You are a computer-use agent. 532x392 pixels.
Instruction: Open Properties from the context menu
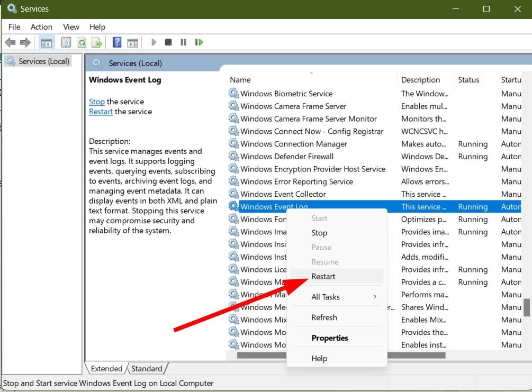pos(337,338)
